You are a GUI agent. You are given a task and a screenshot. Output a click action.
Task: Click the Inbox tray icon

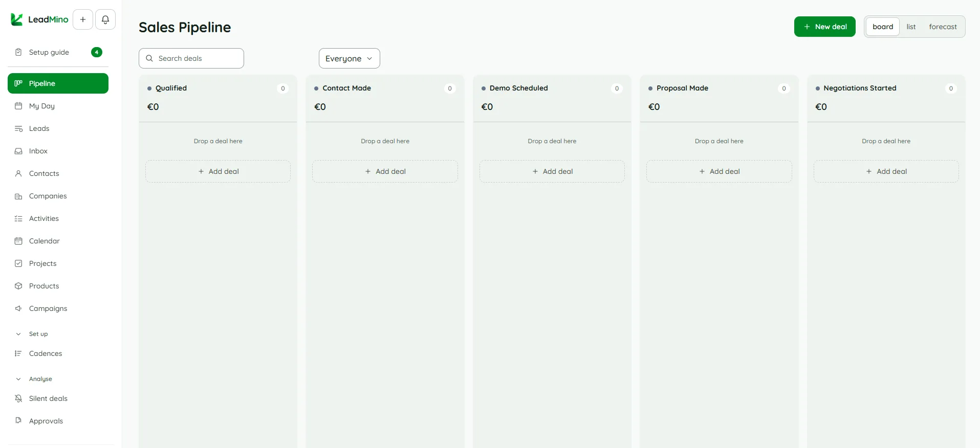18,151
